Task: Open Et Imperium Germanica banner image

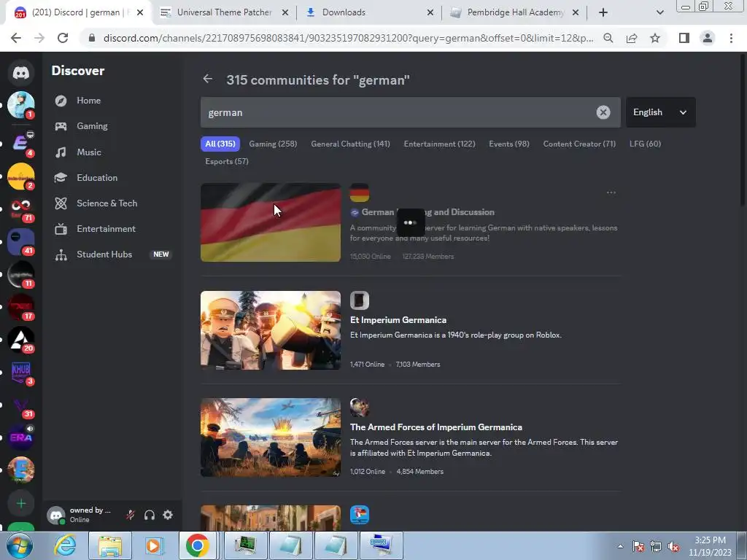Action: pyautogui.click(x=271, y=330)
